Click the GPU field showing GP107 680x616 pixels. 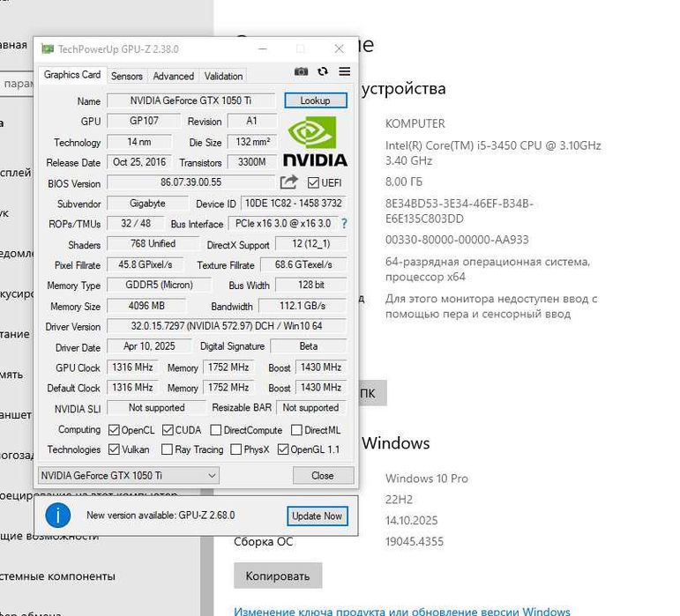coord(144,121)
